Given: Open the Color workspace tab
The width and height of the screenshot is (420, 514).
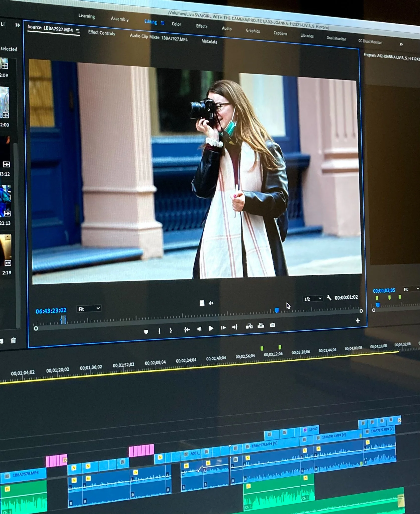Looking at the screenshot, I should coord(176,24).
